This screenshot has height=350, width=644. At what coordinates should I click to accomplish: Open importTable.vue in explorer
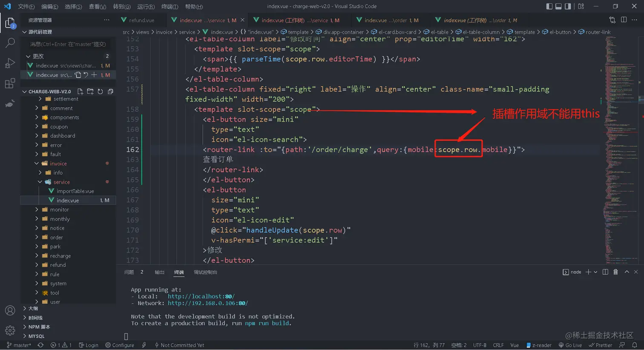click(x=75, y=191)
